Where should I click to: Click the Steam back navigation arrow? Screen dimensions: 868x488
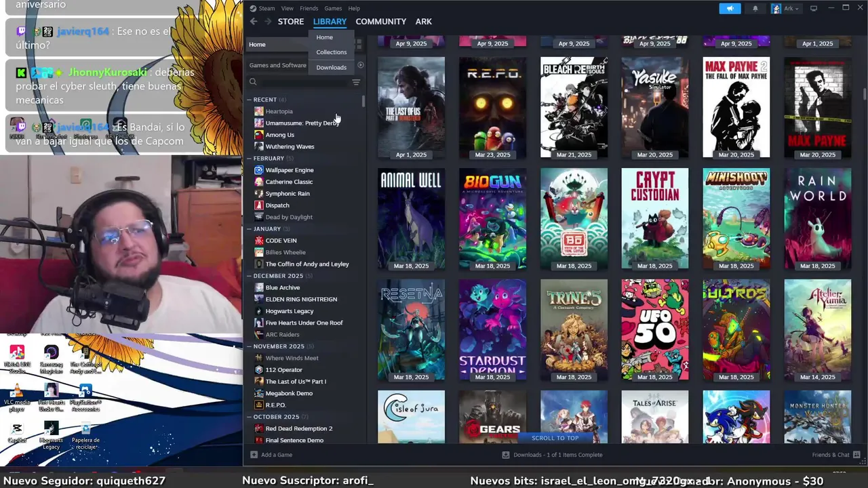(x=254, y=22)
